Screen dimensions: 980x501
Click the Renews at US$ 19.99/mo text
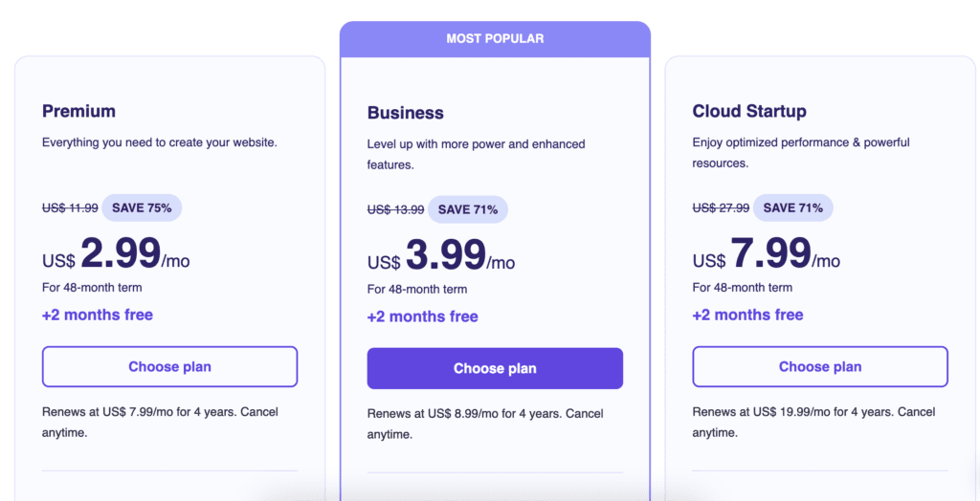(813, 412)
